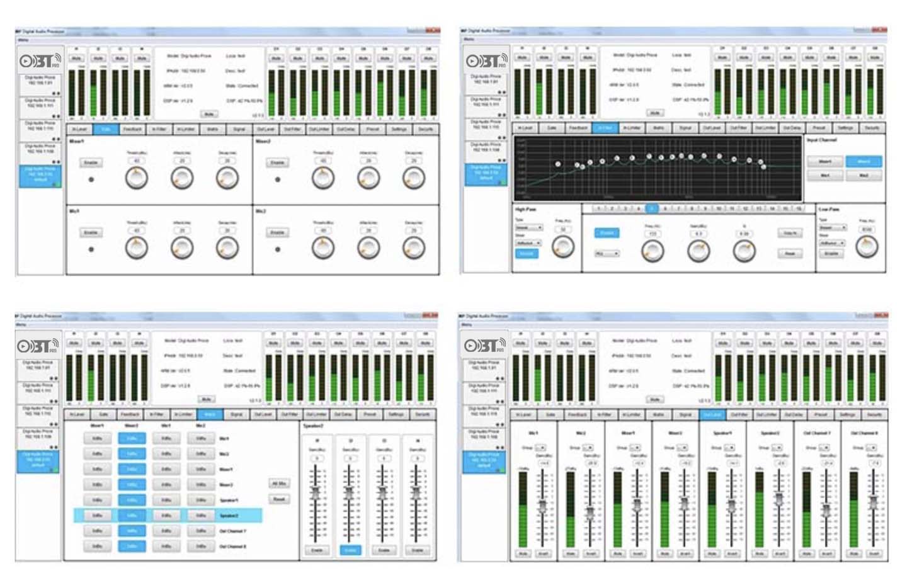Toggle the blue EQ band Enable button
Screen dimensions: 912x588
pyautogui.click(x=607, y=233)
